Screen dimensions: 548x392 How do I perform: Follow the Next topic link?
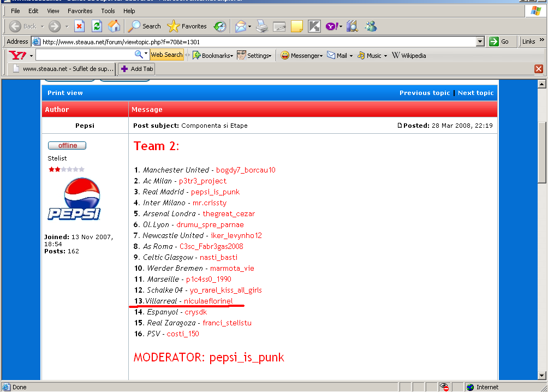point(475,93)
